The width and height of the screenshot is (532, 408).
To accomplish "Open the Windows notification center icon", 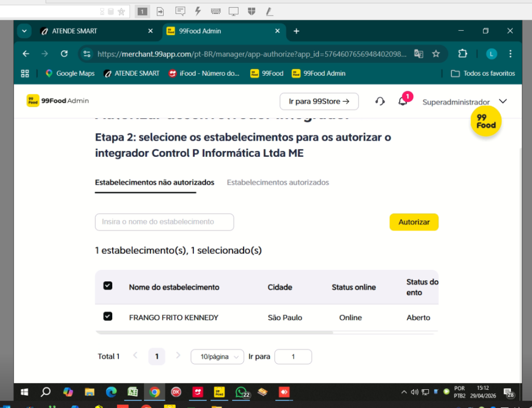I will pos(508,392).
